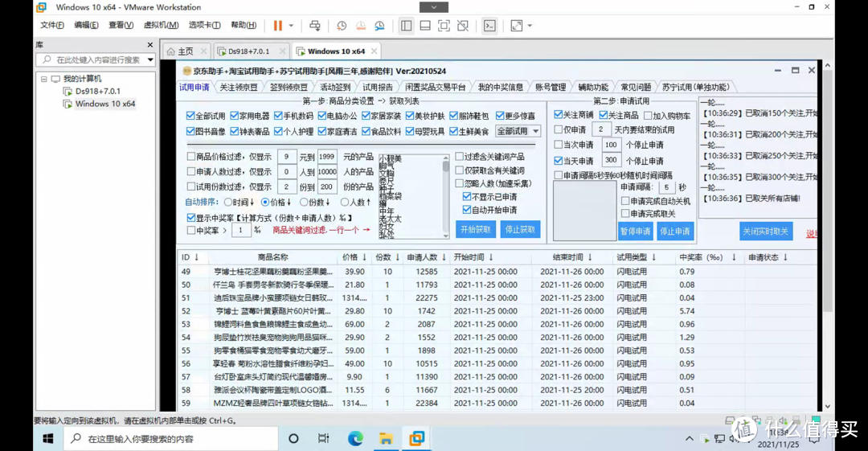Screen dimensions: 868x451
Task: Uncheck the 全部试用 category checkbox
Action: tap(190, 116)
